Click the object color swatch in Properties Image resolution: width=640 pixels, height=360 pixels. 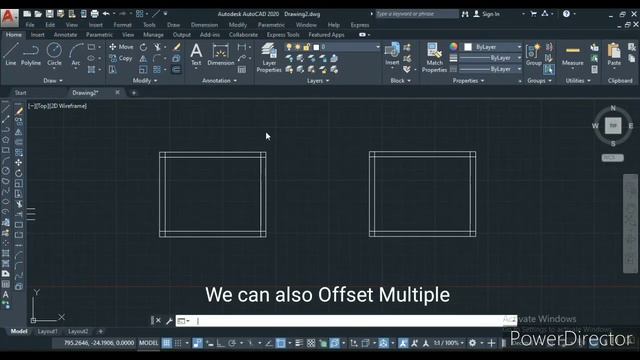tap(468, 47)
